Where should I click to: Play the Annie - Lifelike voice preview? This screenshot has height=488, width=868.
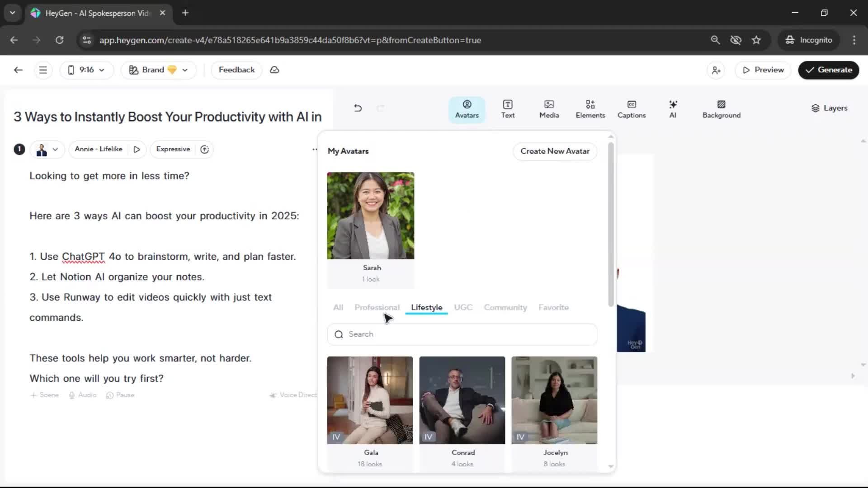[137, 149]
